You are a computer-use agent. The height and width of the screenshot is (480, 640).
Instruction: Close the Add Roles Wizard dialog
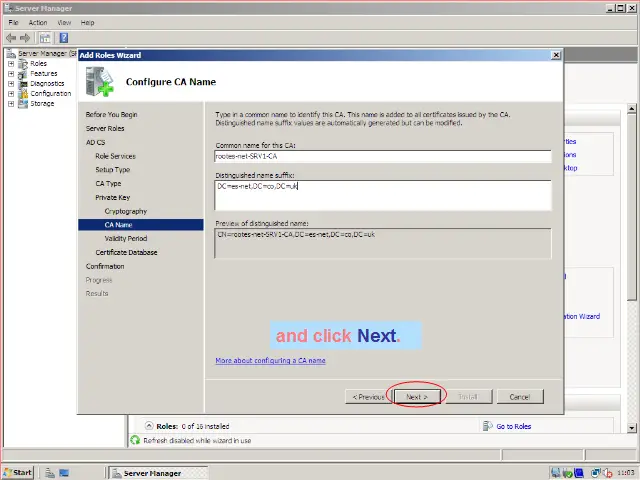click(x=556, y=55)
